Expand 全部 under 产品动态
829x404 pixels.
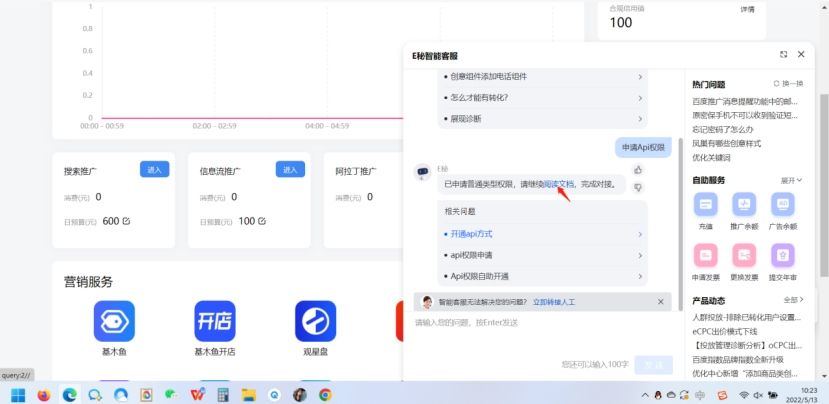(x=793, y=299)
